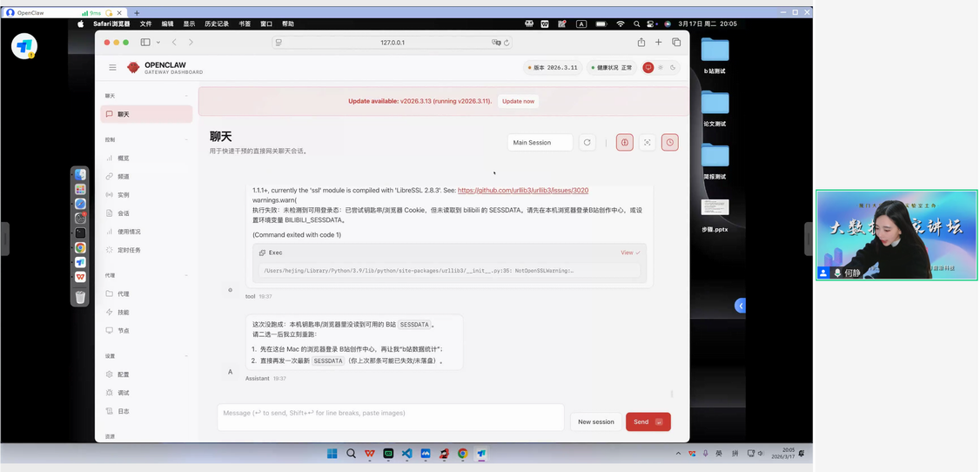This screenshot has height=472, width=980.
Task: Open the 概览 overview page in sidebar
Action: coord(123,158)
